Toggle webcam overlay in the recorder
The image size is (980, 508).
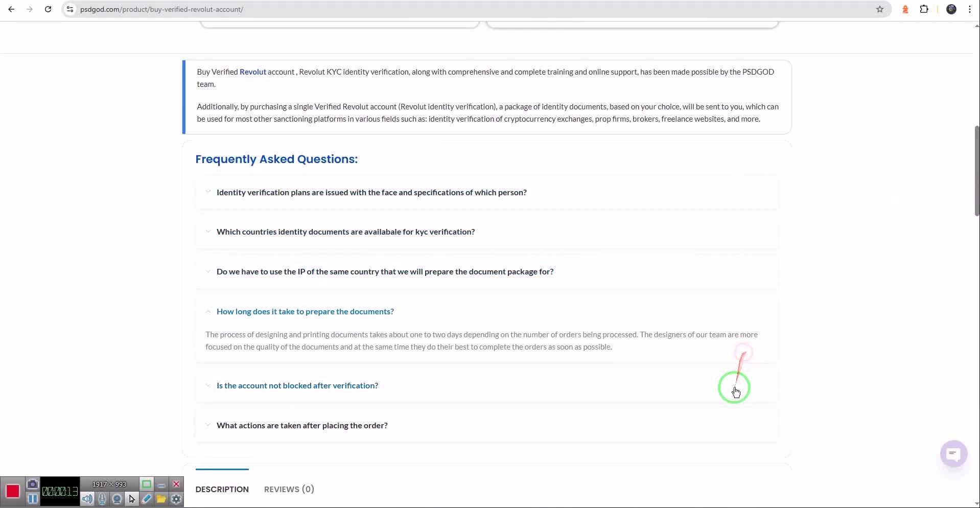[117, 499]
